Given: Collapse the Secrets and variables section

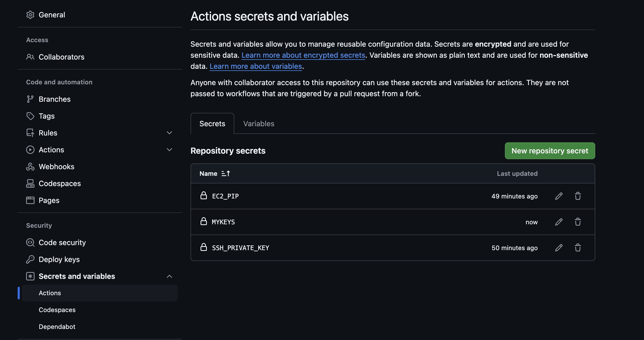Looking at the screenshot, I should click(x=170, y=276).
